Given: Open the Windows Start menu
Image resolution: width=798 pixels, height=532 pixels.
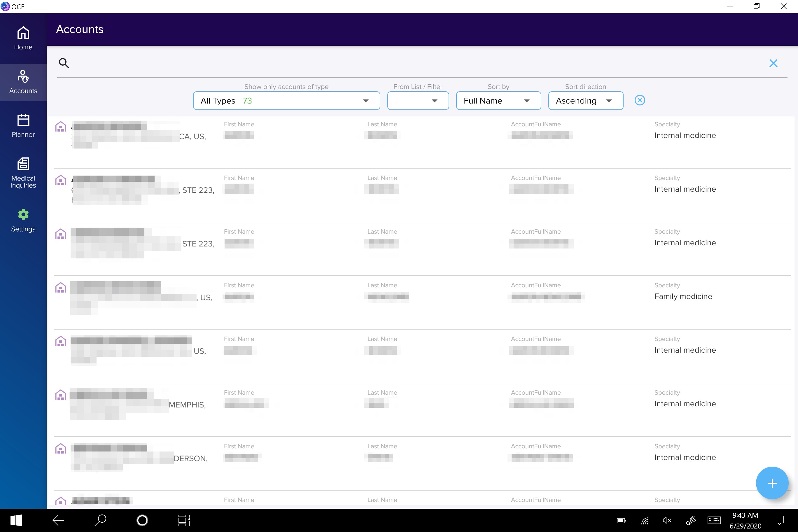Looking at the screenshot, I should coord(16,520).
